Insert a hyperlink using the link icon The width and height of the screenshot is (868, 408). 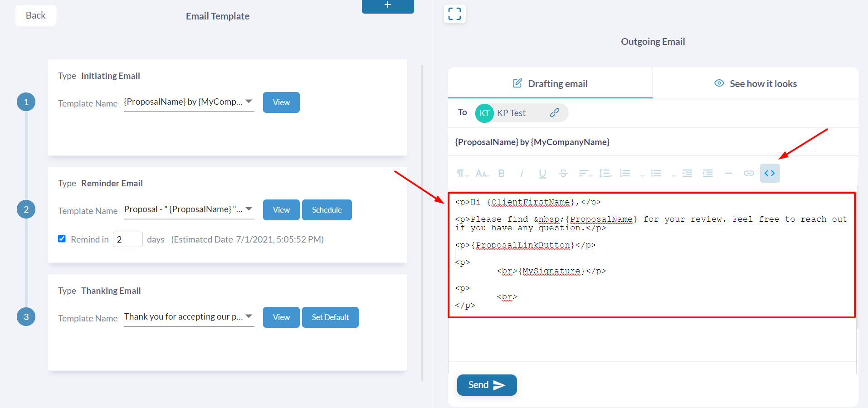[749, 173]
